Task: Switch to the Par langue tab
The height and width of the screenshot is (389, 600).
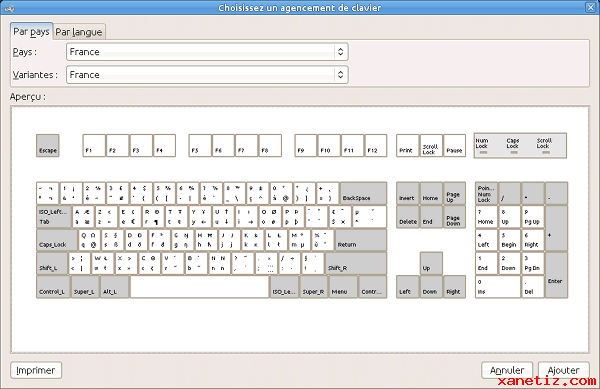Action: [79, 32]
